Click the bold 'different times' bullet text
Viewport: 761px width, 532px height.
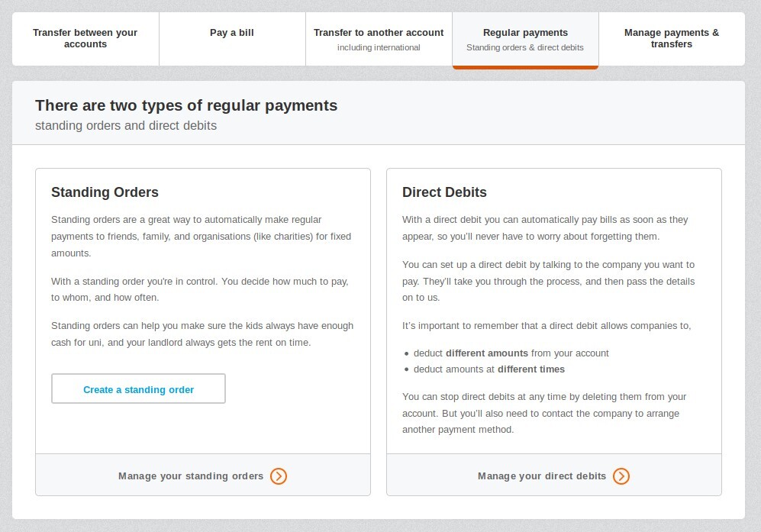(x=531, y=369)
